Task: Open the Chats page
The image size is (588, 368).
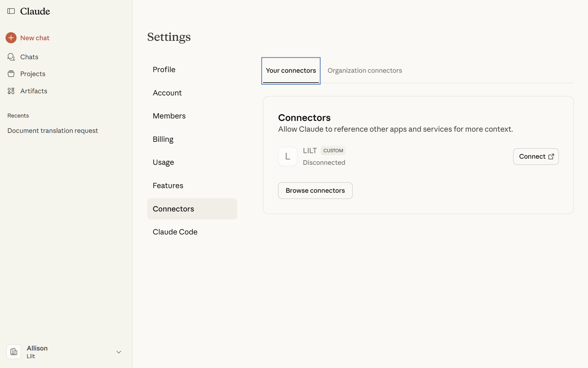Action: [x=29, y=57]
